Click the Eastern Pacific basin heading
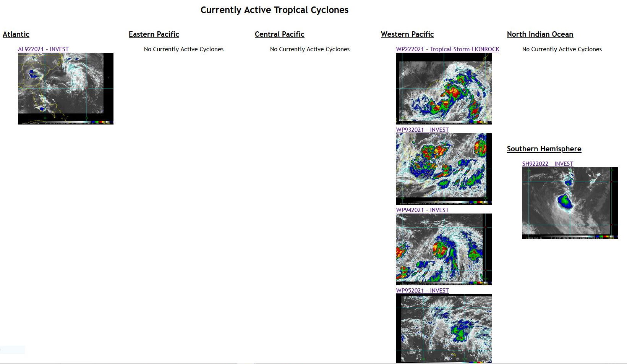Viewport: 627px width, 364px height. tap(154, 34)
